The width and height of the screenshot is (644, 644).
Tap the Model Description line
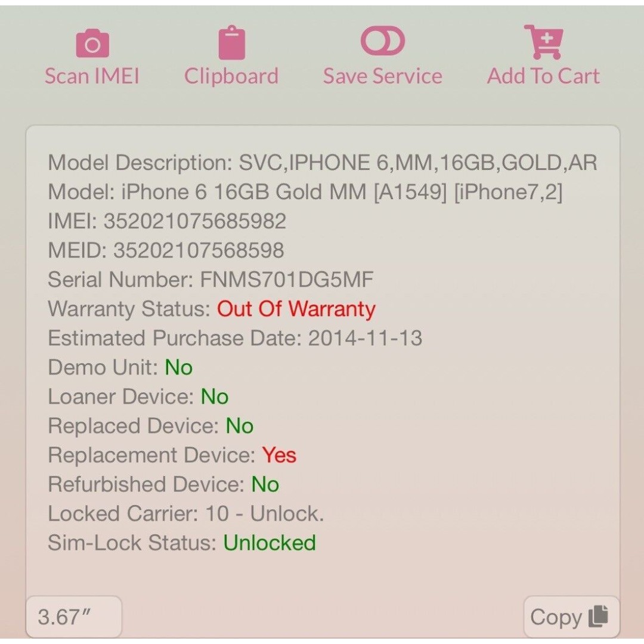point(323,163)
